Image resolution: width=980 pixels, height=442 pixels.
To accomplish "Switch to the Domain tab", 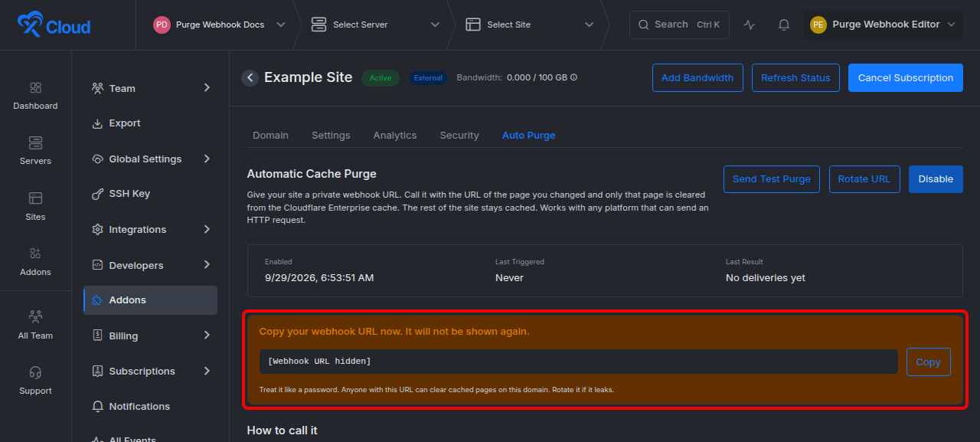I will [x=270, y=136].
